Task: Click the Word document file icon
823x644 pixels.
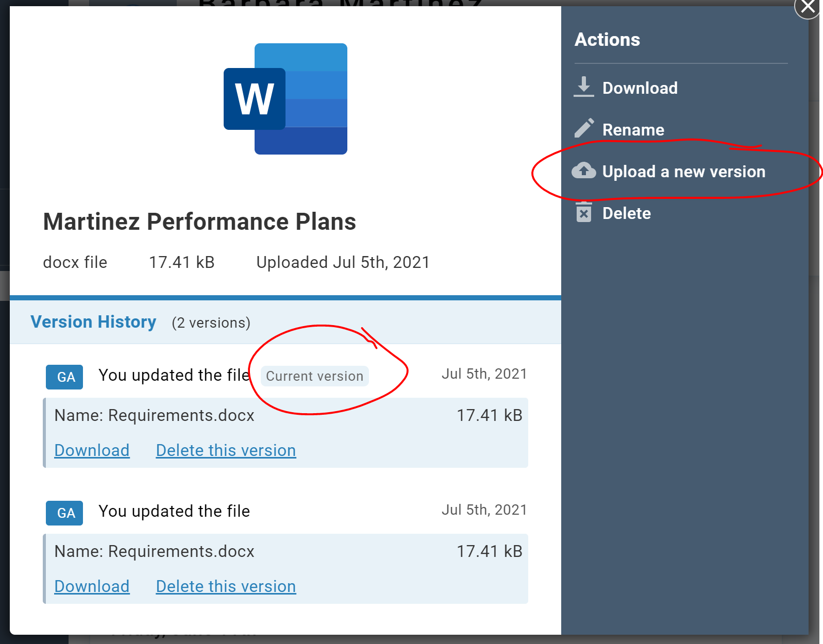Action: (285, 99)
